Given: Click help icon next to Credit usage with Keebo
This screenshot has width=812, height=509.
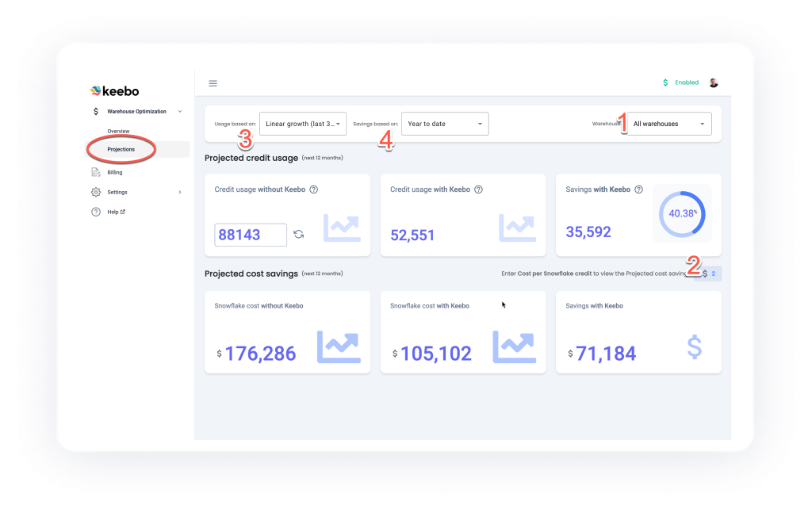Looking at the screenshot, I should [478, 189].
